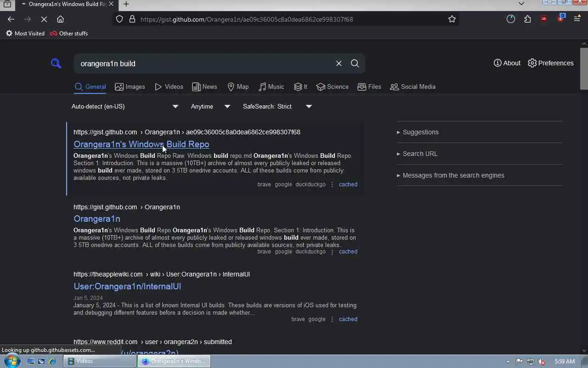The height and width of the screenshot is (368, 588).
Task: Open the list all tabs chevron
Action: tap(521, 4)
